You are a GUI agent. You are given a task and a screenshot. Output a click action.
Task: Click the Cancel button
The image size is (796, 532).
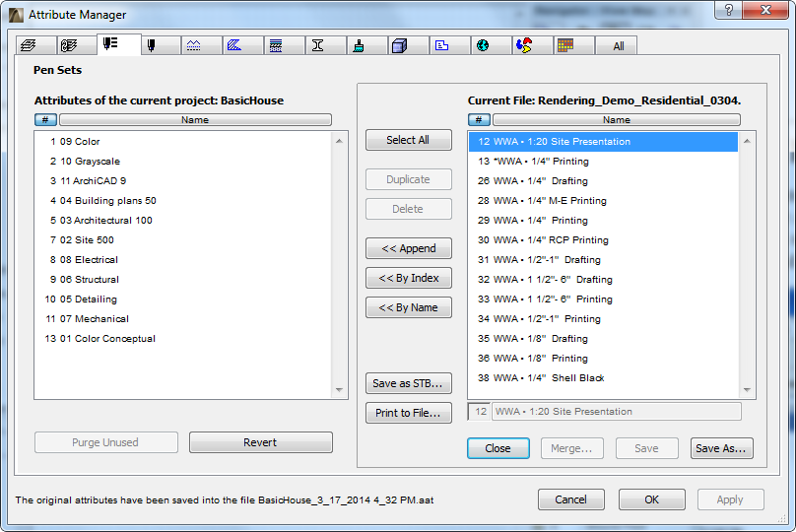571,499
